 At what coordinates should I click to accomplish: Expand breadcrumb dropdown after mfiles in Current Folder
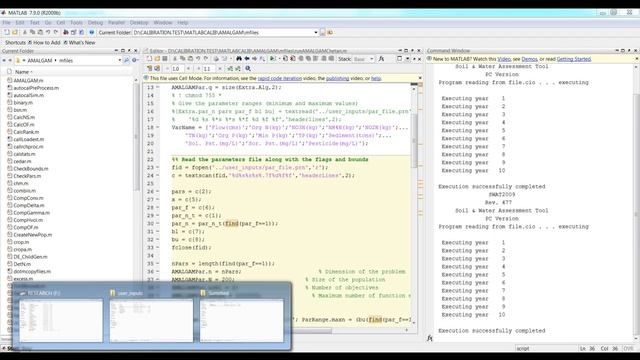120,60
